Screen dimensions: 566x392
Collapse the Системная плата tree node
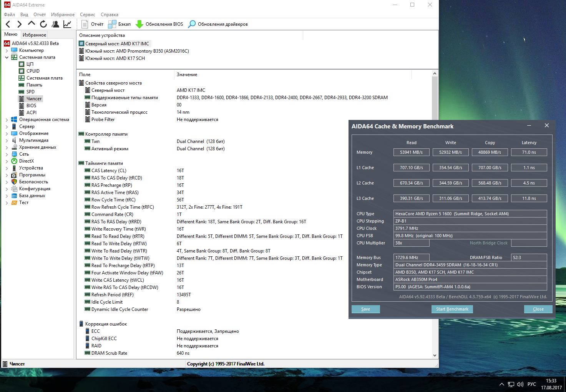7,58
